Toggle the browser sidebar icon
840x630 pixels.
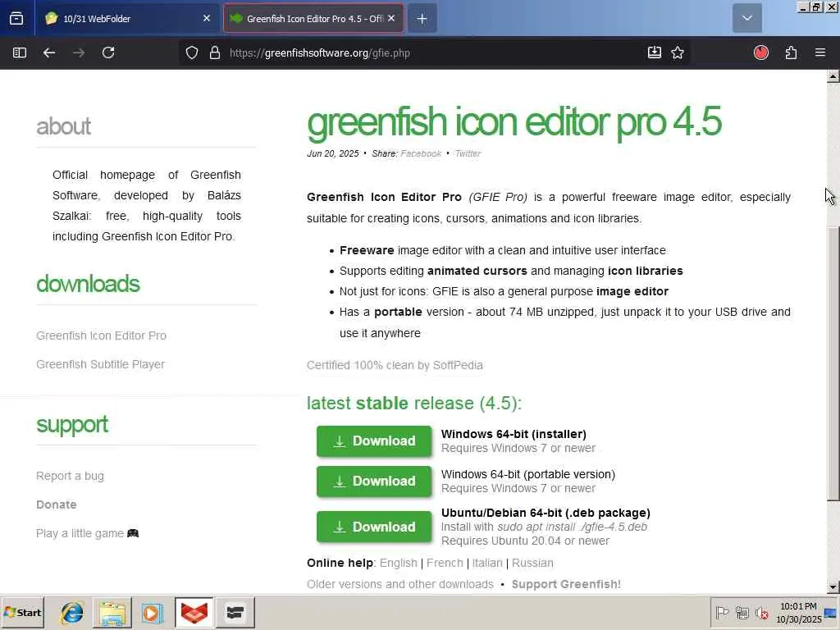coord(20,52)
